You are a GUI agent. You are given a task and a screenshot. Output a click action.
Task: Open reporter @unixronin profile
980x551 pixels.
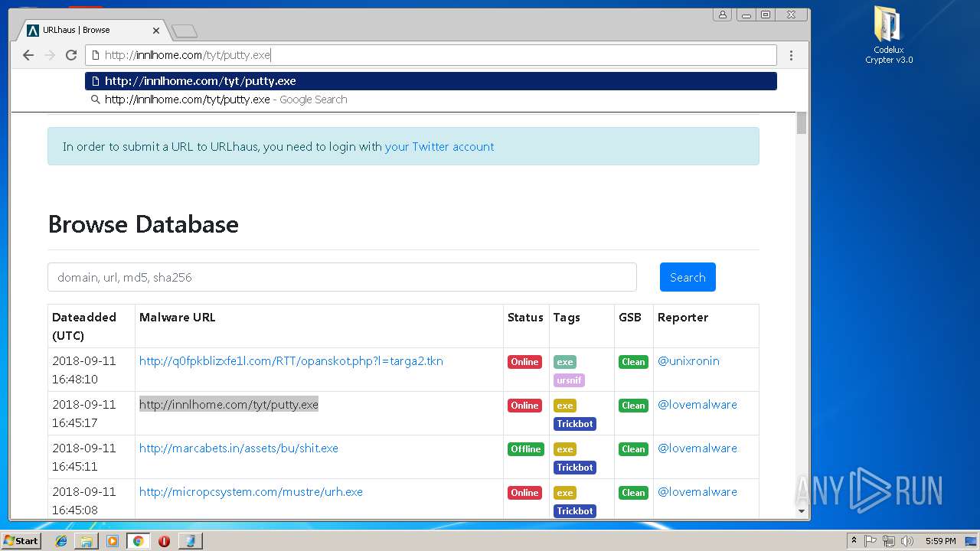688,361
